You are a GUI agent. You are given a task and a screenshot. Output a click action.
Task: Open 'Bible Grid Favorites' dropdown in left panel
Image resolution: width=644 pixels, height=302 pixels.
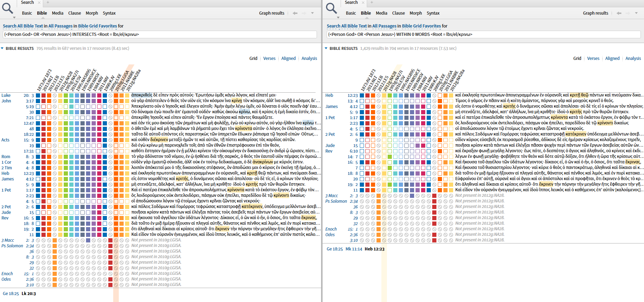[98, 26]
